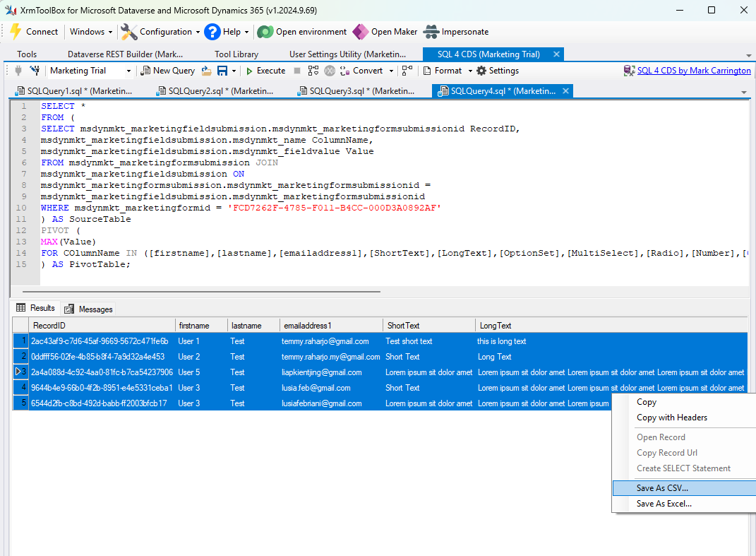This screenshot has width=756, height=556.
Task: Switch to the SQLQuery3.sql tab
Action: (356, 90)
